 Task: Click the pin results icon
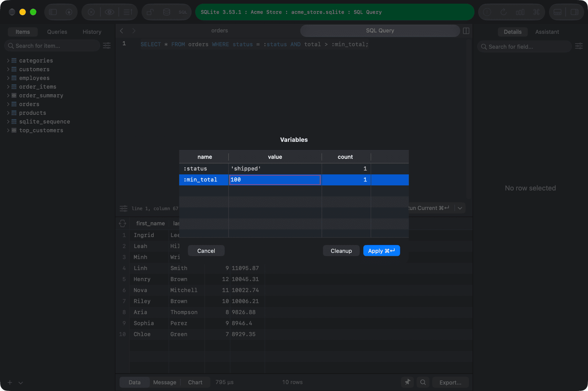click(408, 382)
